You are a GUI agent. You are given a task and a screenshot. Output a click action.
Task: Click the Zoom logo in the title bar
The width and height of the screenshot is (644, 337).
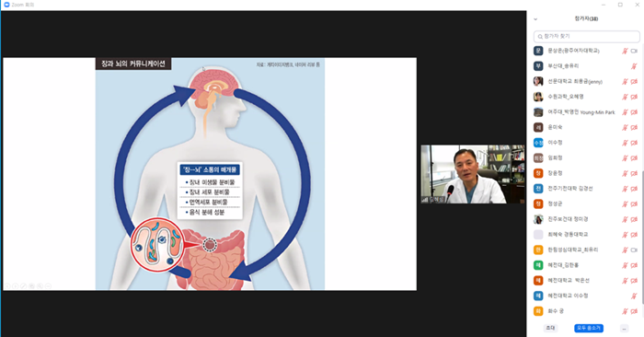(6, 5)
